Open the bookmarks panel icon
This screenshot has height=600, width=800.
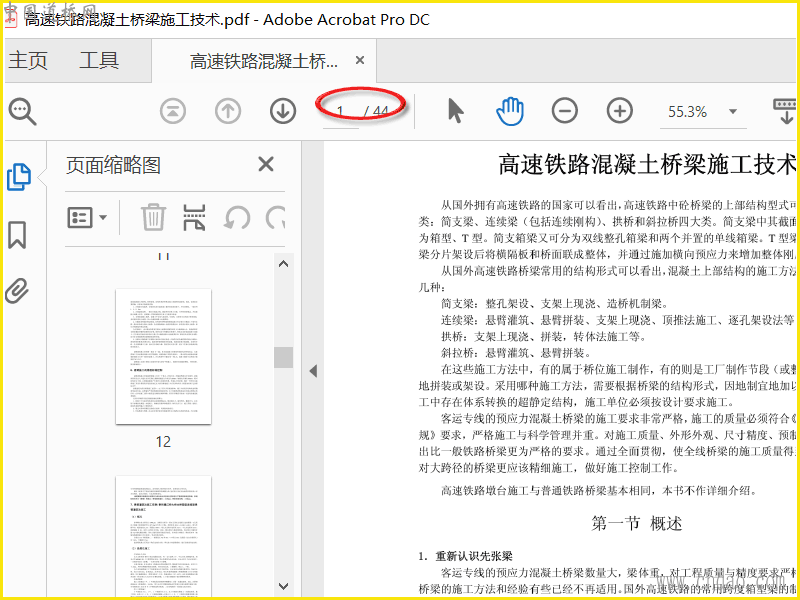pyautogui.click(x=17, y=235)
